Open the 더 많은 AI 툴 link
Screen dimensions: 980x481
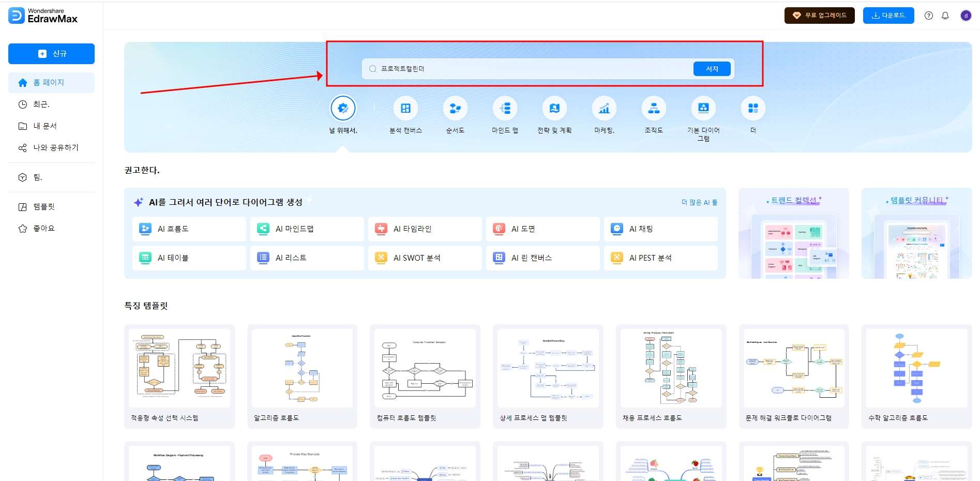(699, 202)
